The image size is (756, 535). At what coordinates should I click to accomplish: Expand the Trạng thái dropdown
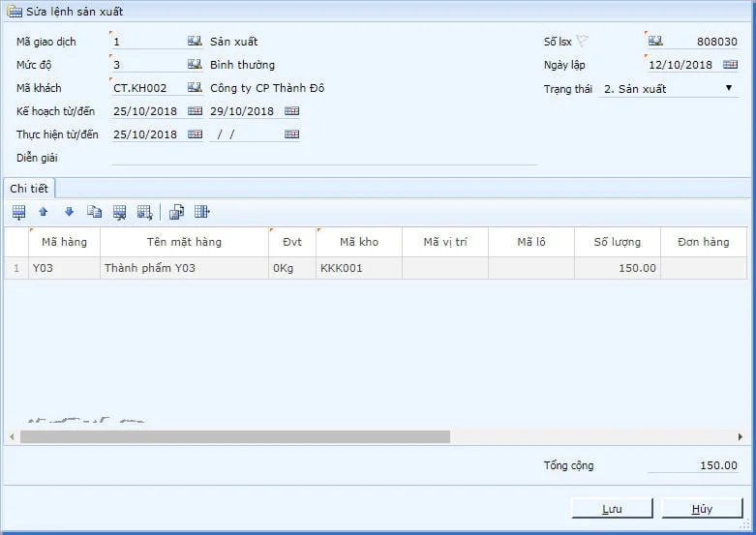pos(729,88)
